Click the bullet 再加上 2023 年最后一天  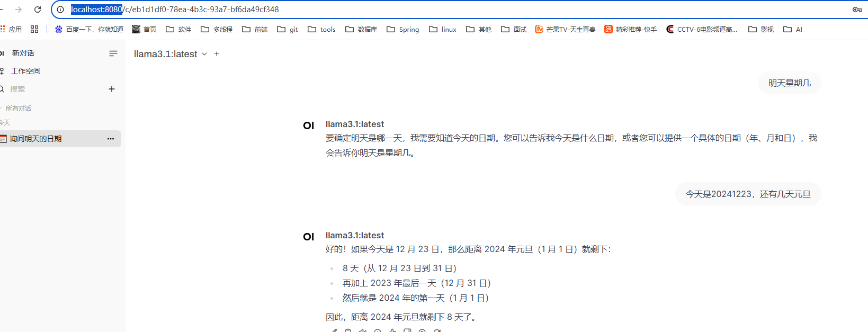click(x=417, y=283)
